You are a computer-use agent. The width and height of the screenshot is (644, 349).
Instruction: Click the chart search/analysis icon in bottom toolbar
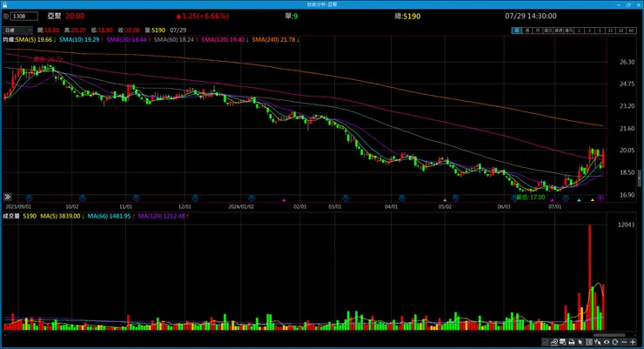point(554,342)
